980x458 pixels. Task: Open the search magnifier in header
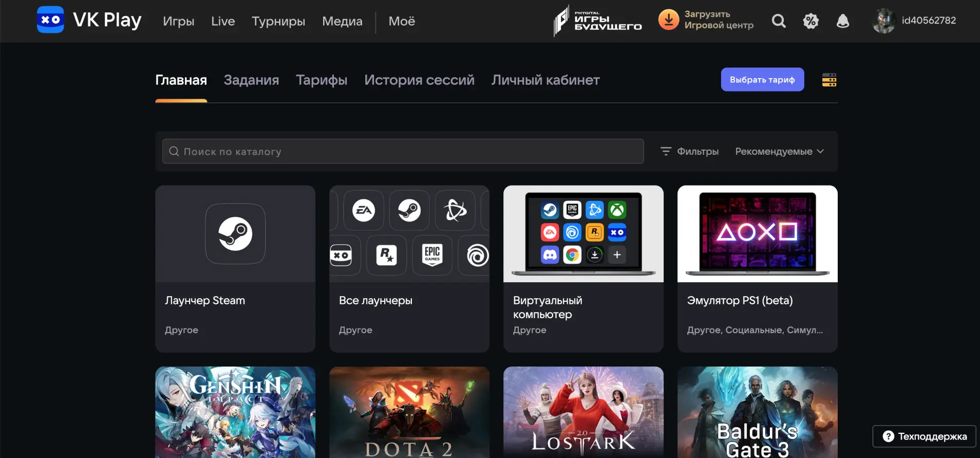point(779,21)
